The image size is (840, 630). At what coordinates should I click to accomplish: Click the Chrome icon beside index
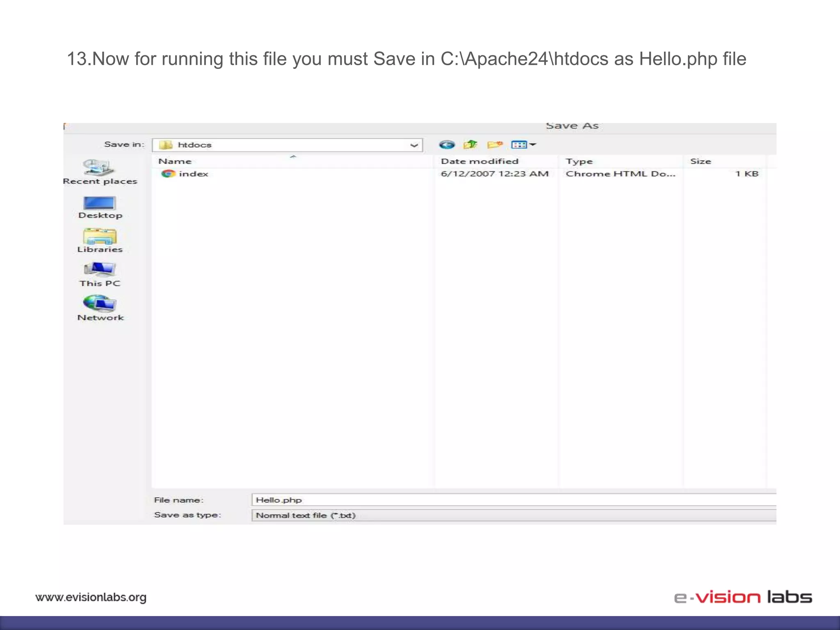[168, 174]
